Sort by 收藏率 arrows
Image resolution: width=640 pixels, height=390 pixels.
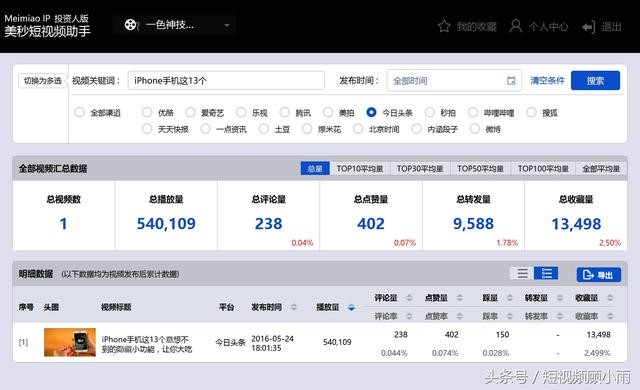pos(610,316)
